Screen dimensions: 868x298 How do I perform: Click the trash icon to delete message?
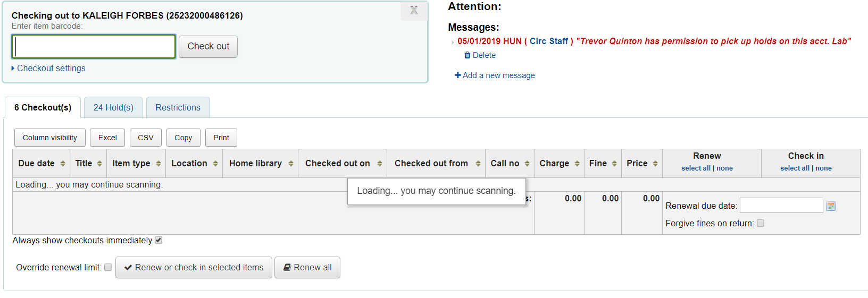click(x=468, y=55)
